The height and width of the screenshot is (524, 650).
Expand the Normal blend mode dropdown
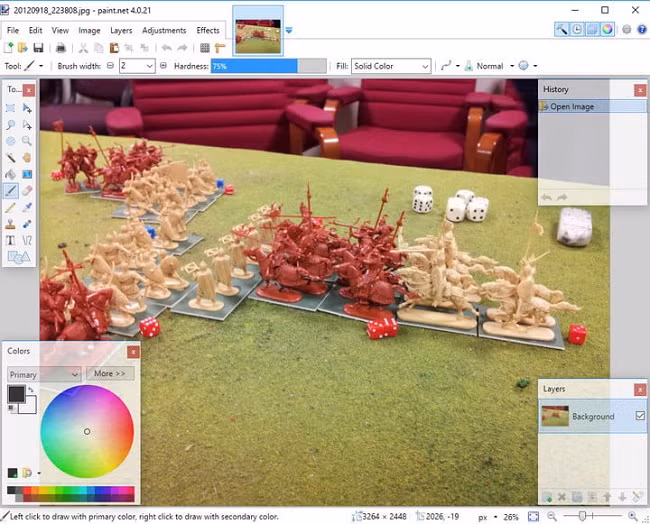[x=490, y=66]
